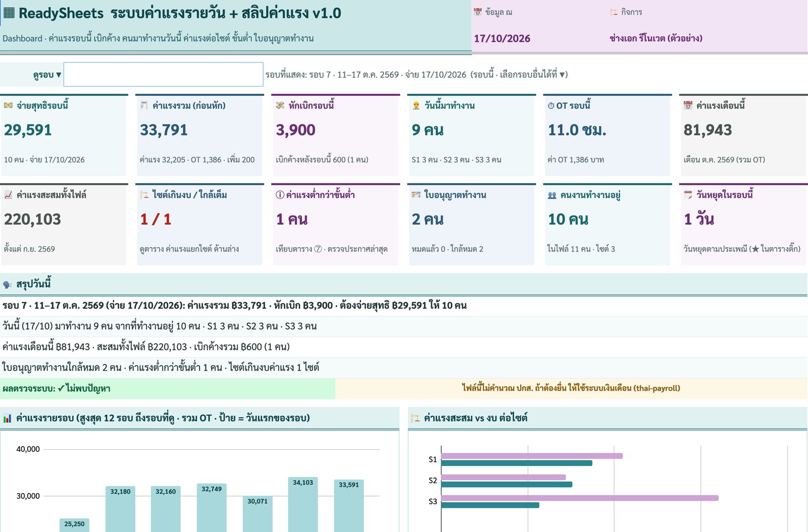This screenshot has width=808, height=532.
Task: Select the ID card icon on ใบอนุญาตทำงาน
Action: click(416, 195)
